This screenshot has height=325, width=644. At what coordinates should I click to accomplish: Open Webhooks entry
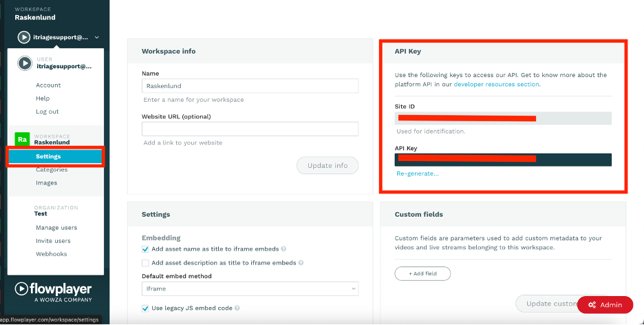[x=52, y=254]
